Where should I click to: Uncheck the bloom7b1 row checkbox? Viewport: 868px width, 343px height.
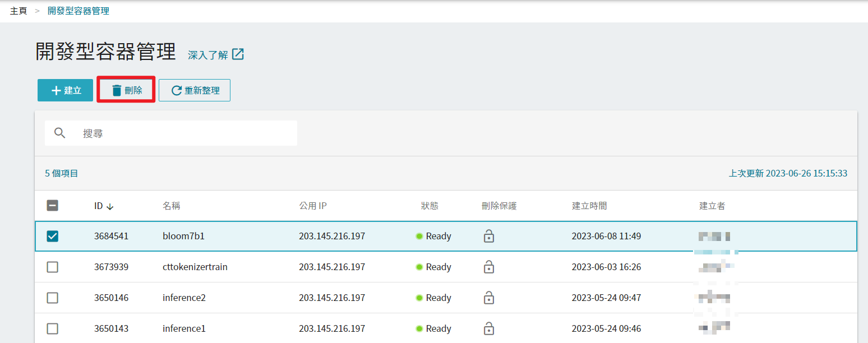pos(52,237)
